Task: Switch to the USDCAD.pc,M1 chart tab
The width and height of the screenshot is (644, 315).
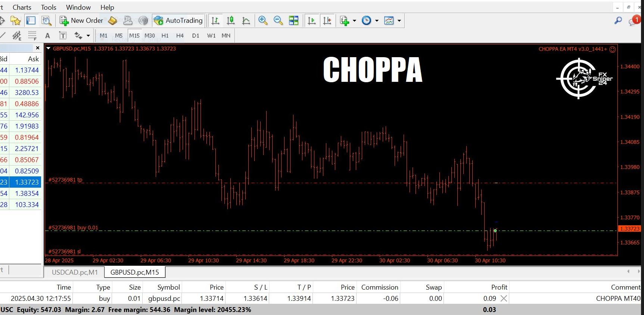Action: [x=75, y=272]
